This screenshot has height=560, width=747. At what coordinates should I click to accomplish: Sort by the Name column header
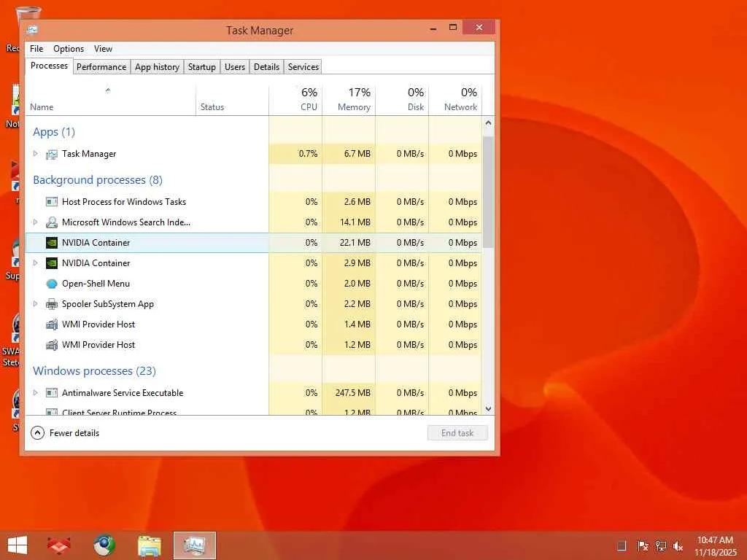[111, 101]
